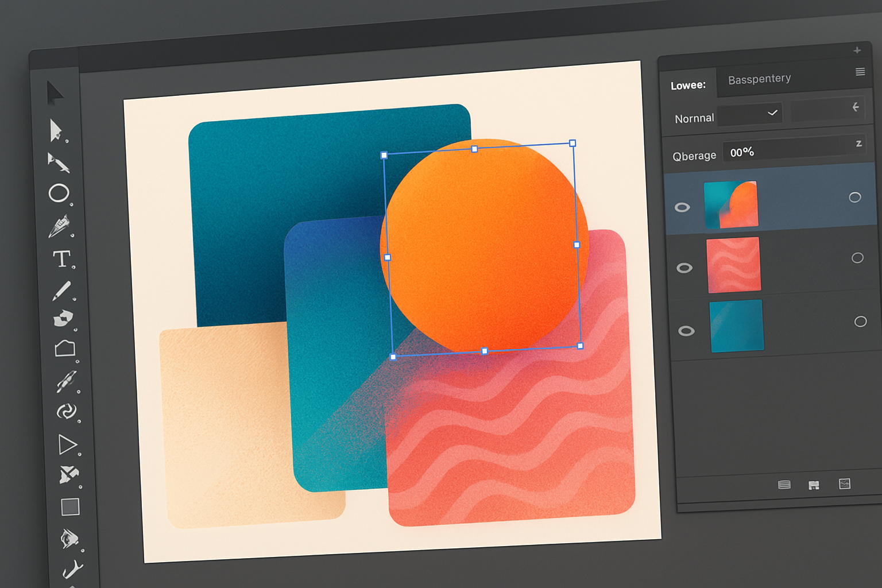Click the right-middle selection handle
Viewport: 882px width, 588px height.
(577, 245)
